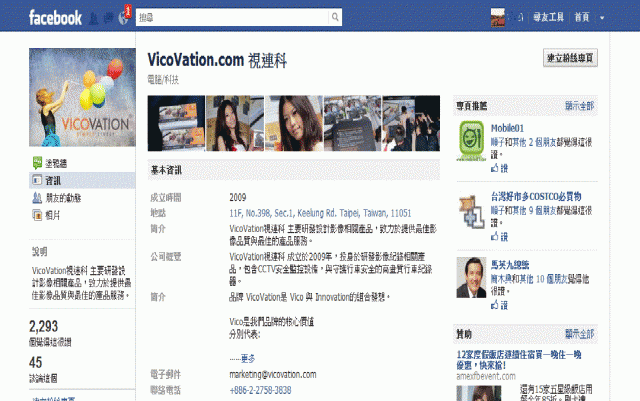Click the info icon in sidebar
640x401 pixels.
37,180
